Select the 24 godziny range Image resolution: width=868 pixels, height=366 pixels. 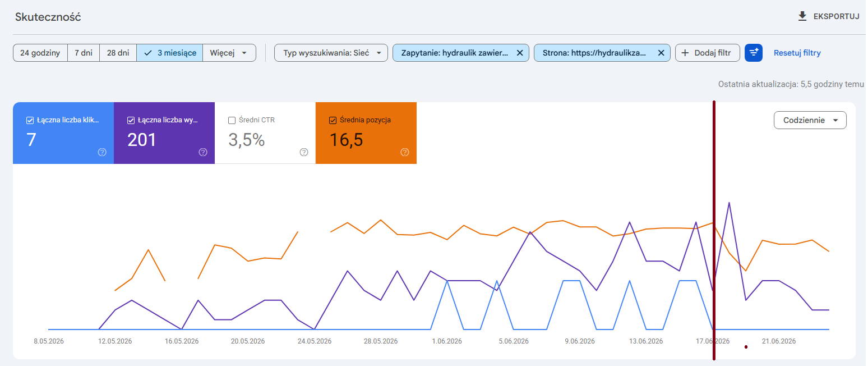(40, 53)
